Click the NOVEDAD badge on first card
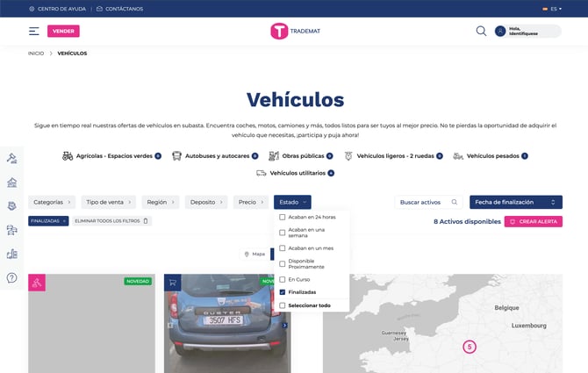 pos(138,281)
